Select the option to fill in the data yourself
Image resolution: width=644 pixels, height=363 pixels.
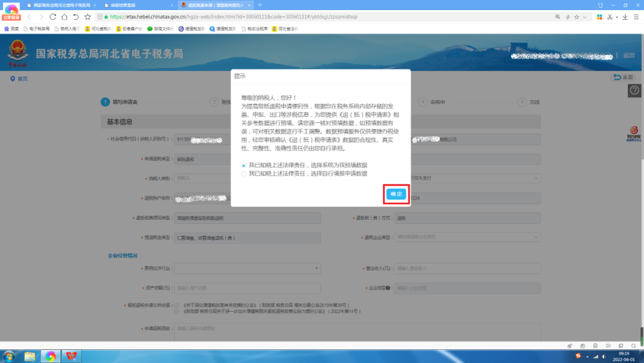point(243,174)
